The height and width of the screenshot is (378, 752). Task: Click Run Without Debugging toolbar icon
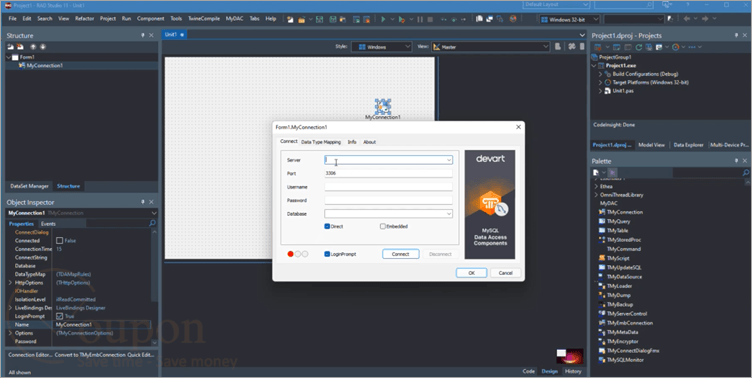click(402, 19)
